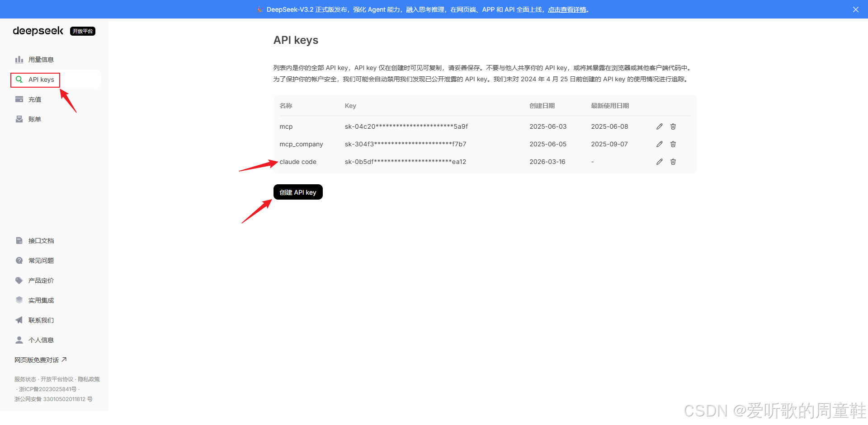This screenshot has width=868, height=425.
Task: Click the recharge card icon
Action: coord(19,99)
